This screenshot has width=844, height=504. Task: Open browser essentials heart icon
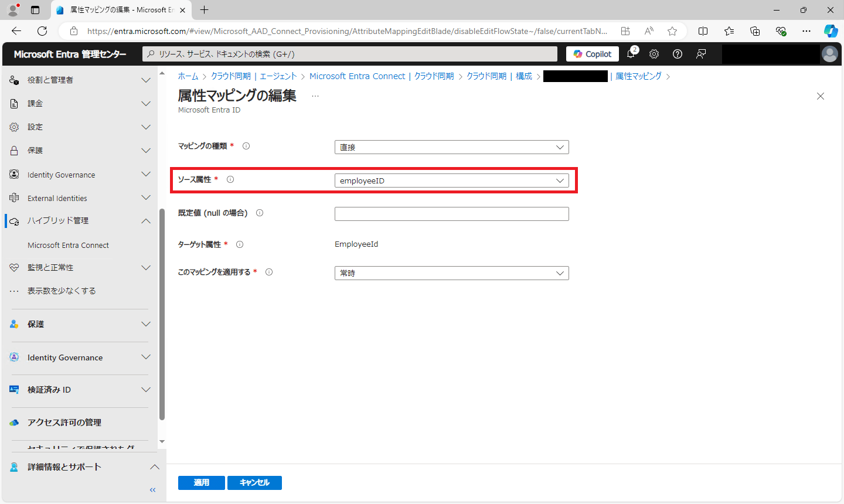tap(781, 31)
